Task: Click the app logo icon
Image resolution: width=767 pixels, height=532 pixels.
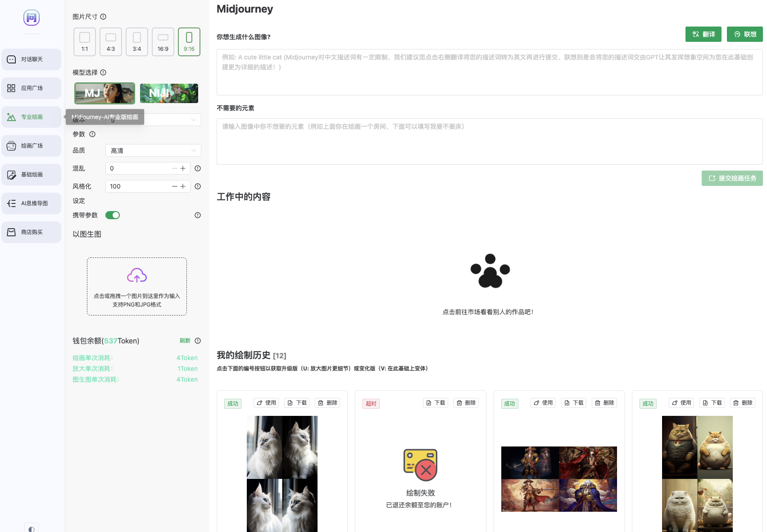Action: pos(32,18)
